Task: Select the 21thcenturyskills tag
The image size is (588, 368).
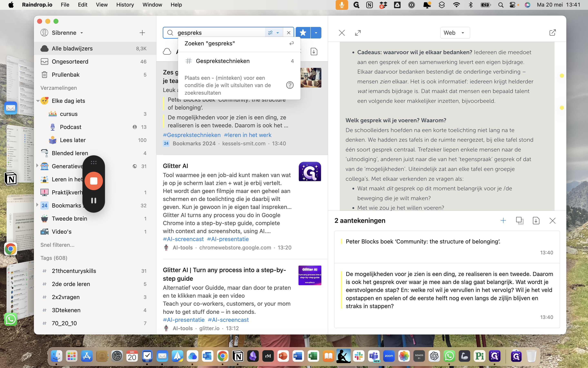Action: coord(95,271)
